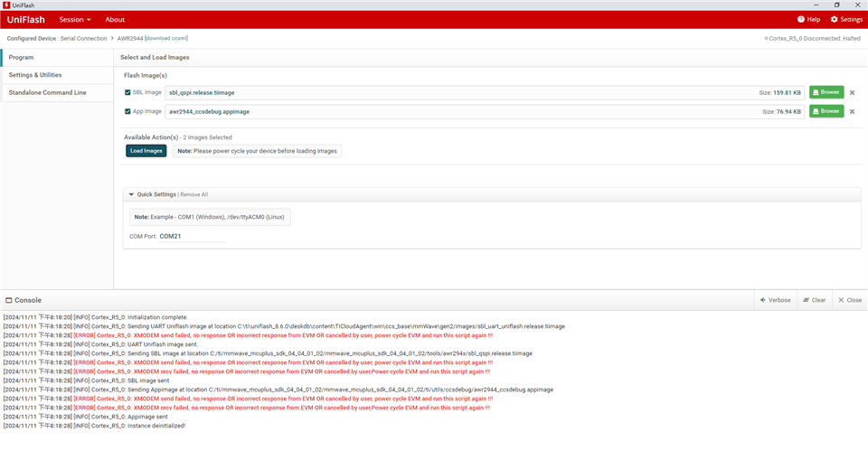Open the Session dropdown menu

75,19
